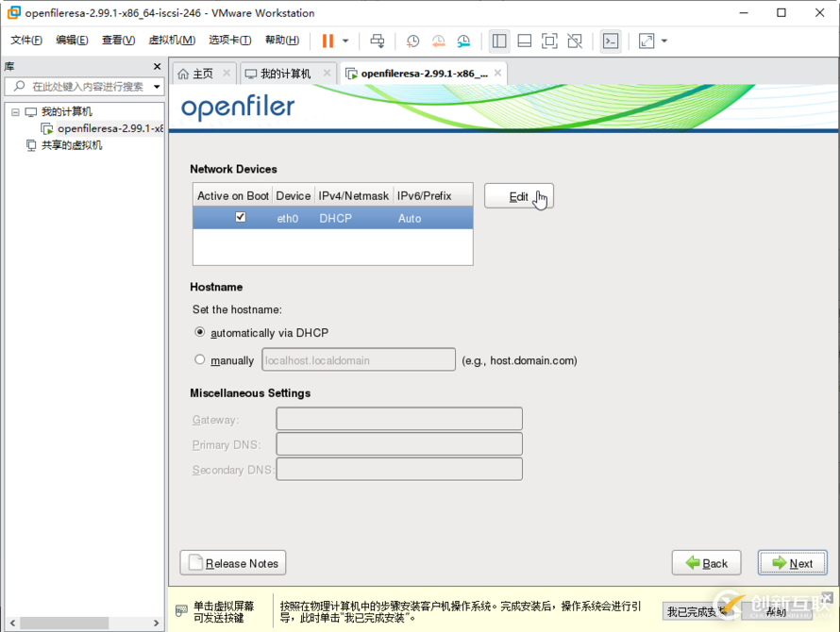Collapse the 我的计算机 tree node
Image resolution: width=840 pixels, height=632 pixels.
tap(14, 112)
